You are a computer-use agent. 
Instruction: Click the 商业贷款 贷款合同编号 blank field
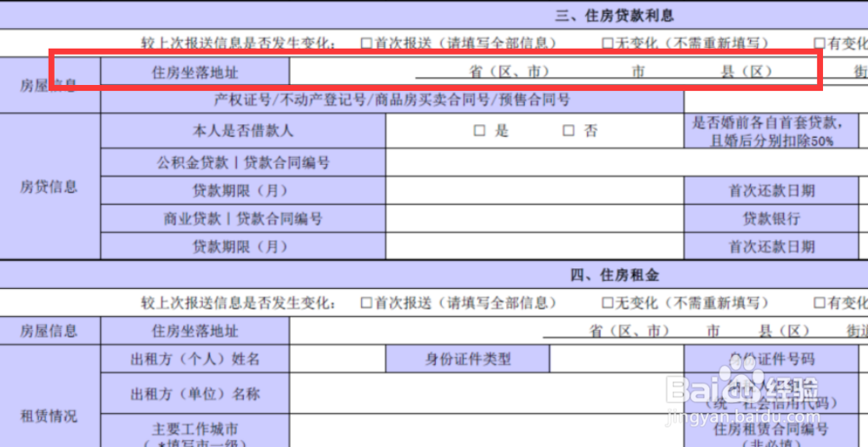point(535,219)
